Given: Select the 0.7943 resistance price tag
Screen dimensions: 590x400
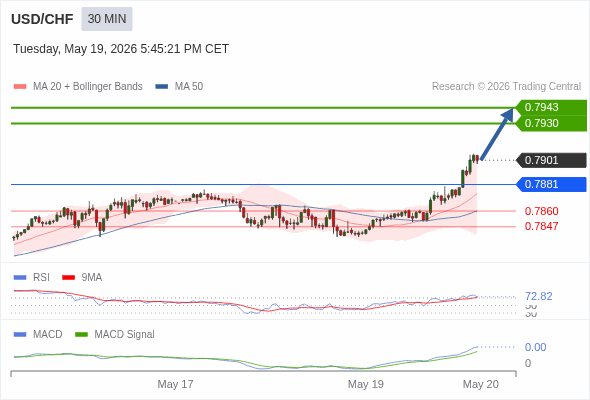Looking at the screenshot, I should [552, 107].
